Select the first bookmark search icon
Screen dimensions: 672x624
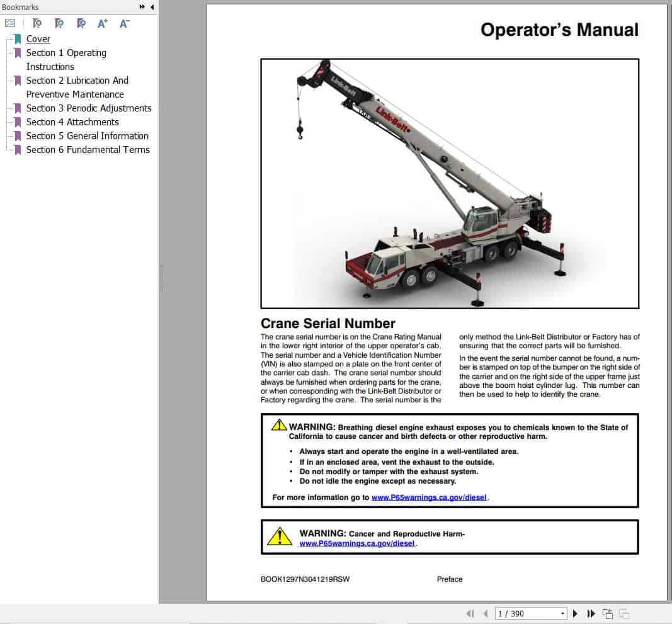click(x=37, y=23)
